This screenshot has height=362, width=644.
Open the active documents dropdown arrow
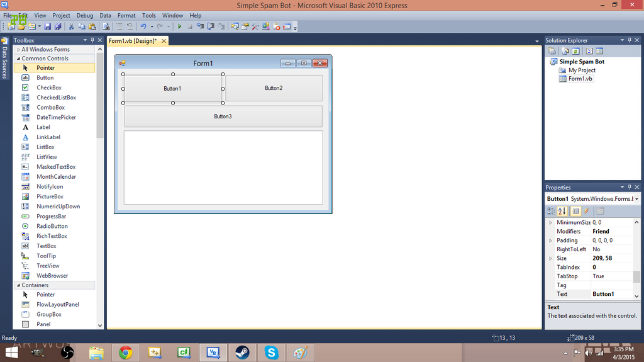[537, 41]
